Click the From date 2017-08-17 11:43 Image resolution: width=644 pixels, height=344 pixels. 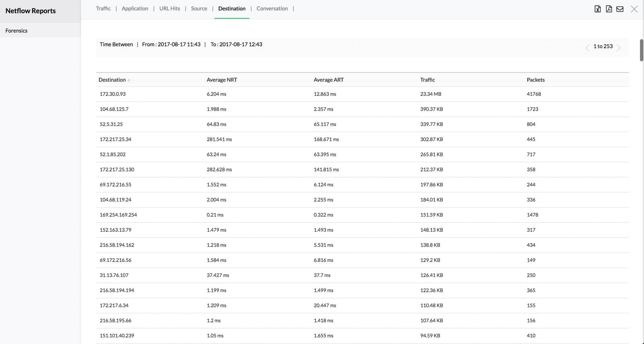pyautogui.click(x=179, y=44)
